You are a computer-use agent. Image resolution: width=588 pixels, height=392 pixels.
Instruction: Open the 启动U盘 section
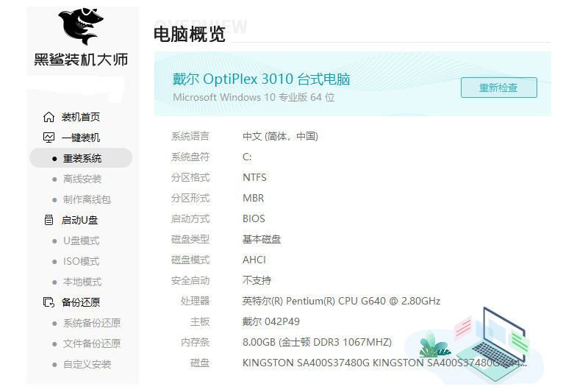pos(80,220)
